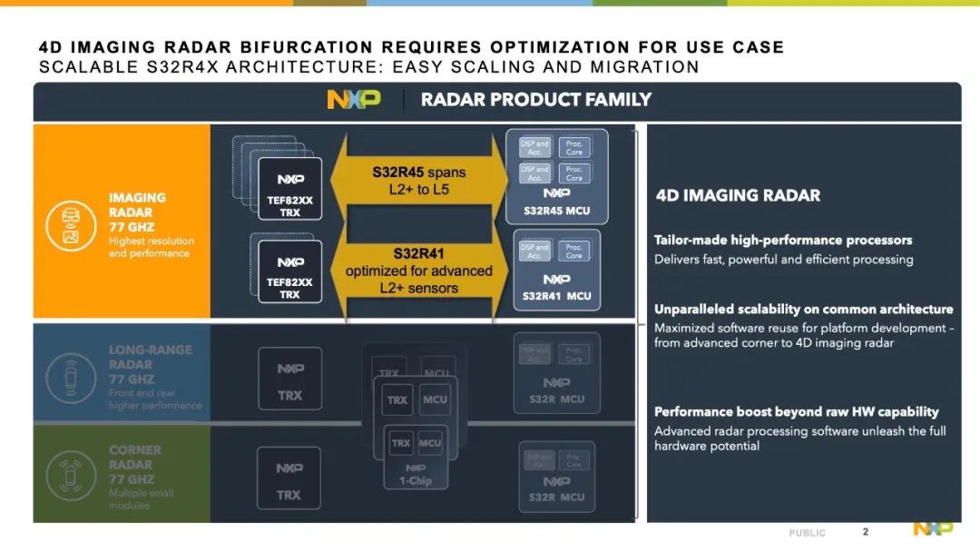
Task: Click the top-left DSP and Acc. box in S32R45
Action: (x=534, y=148)
